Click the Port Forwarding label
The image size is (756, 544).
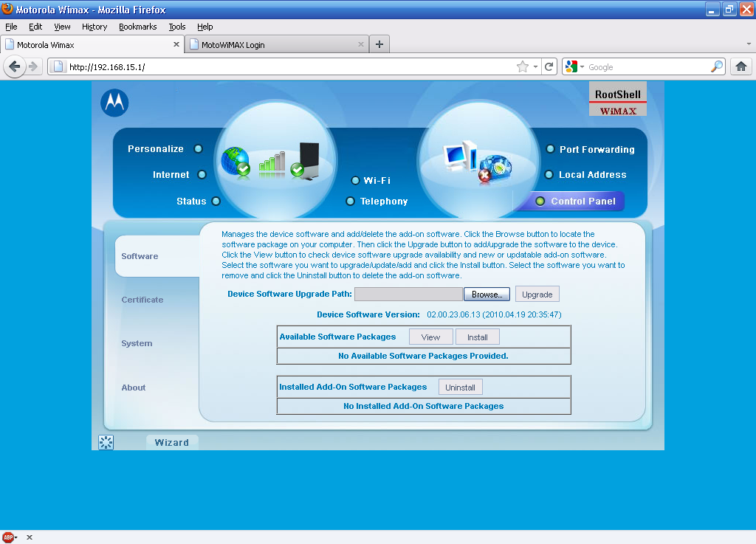[x=597, y=149]
